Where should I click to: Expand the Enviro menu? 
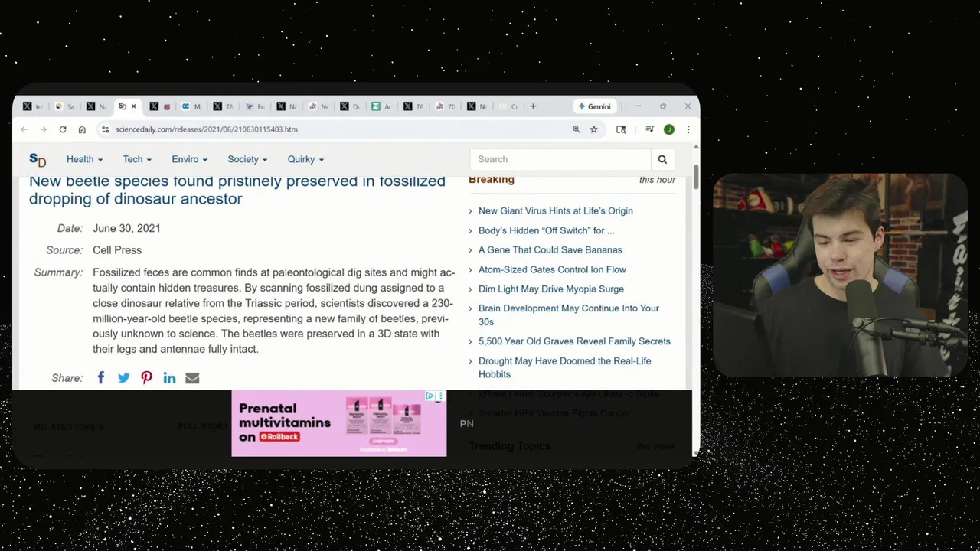point(189,159)
